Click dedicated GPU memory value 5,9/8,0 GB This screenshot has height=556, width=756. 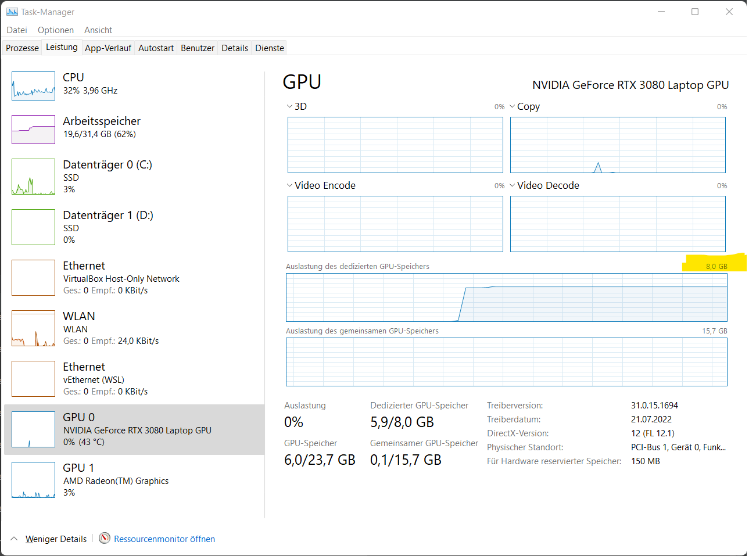click(x=402, y=422)
